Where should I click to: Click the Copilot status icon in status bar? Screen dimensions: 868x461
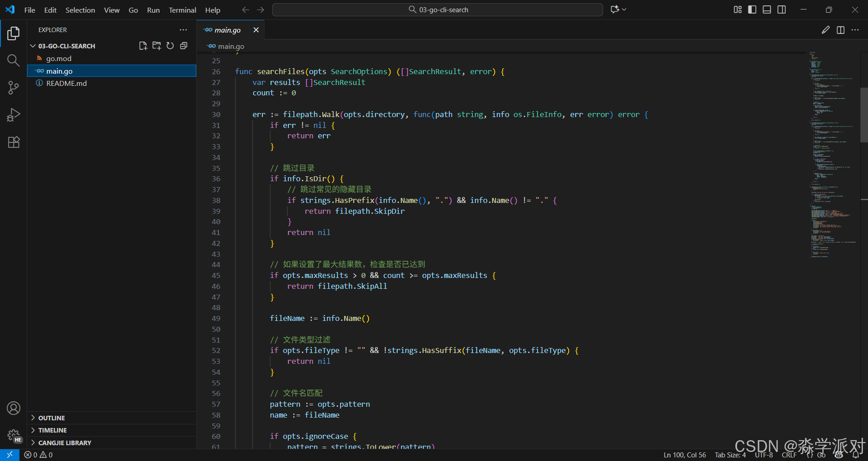(839, 455)
